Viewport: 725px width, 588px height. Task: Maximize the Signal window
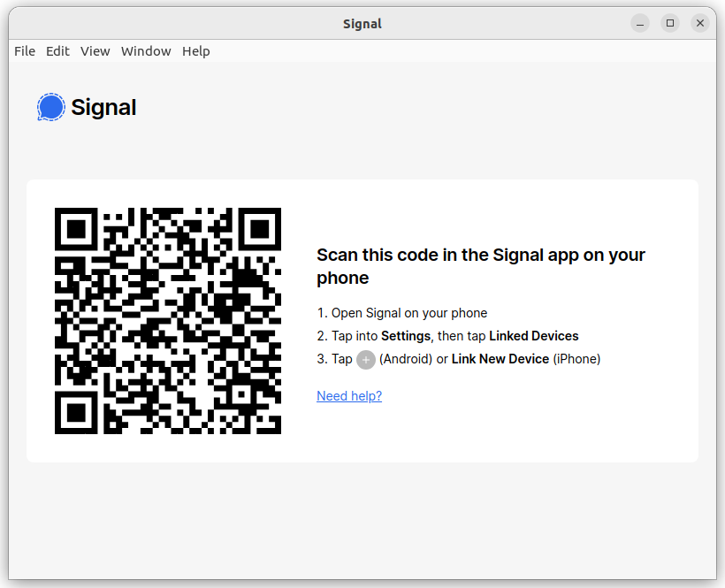click(670, 23)
